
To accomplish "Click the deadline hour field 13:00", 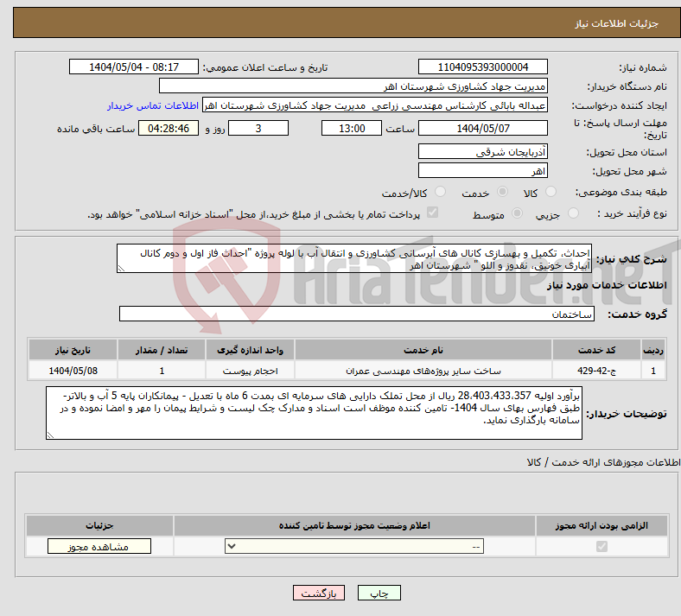I will 352,128.
